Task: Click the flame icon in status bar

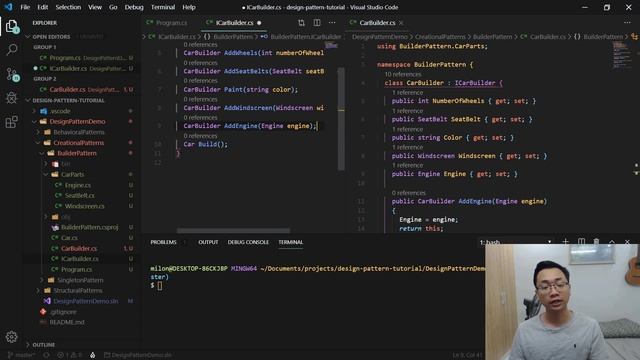Action: tap(93, 355)
